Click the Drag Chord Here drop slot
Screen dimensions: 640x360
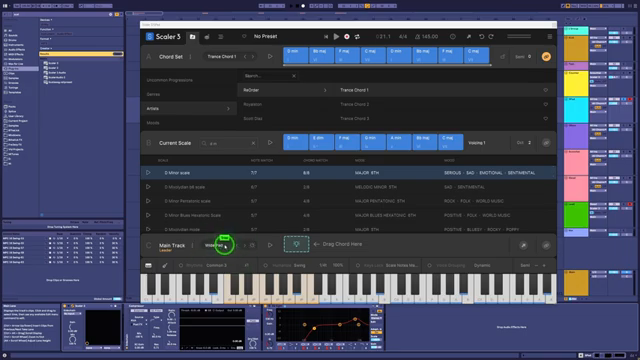(296, 244)
